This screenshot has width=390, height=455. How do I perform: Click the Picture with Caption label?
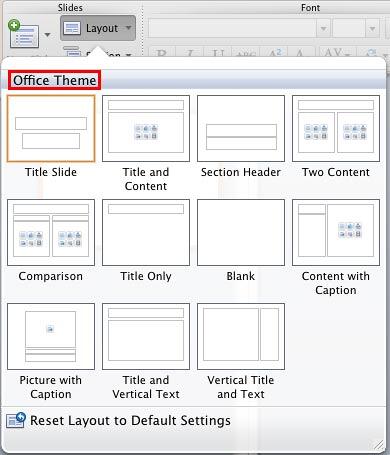coord(51,387)
